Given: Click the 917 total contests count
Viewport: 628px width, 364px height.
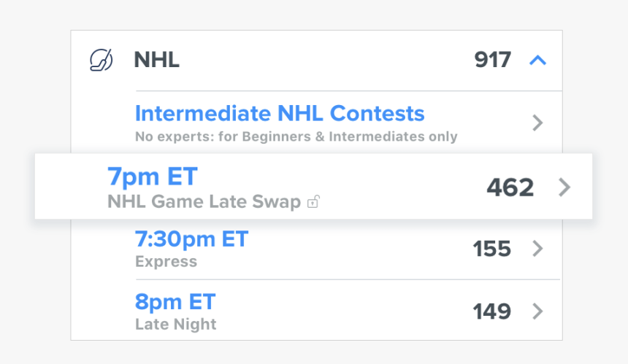Looking at the screenshot, I should (x=492, y=60).
